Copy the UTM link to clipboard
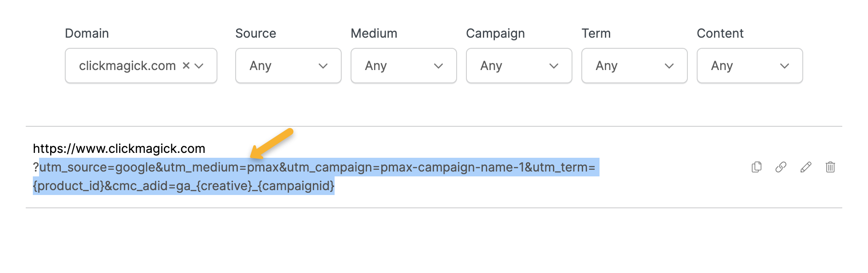Viewport: 868px width, 273px height. 756,167
